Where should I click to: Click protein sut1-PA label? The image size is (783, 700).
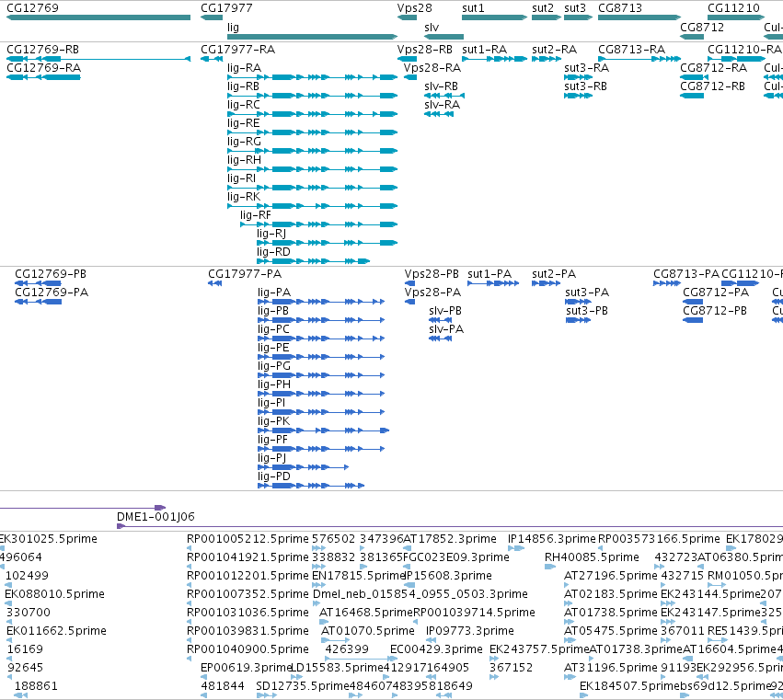(x=489, y=273)
